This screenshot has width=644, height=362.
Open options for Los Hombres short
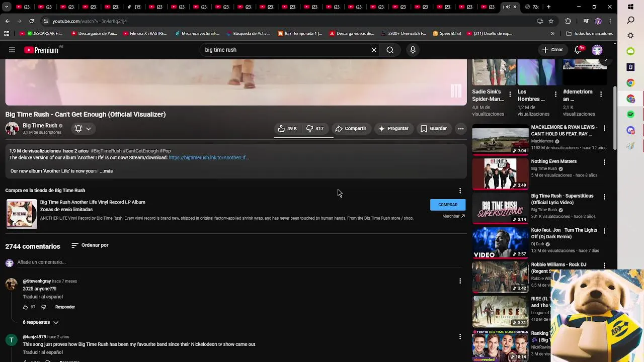[x=555, y=94]
